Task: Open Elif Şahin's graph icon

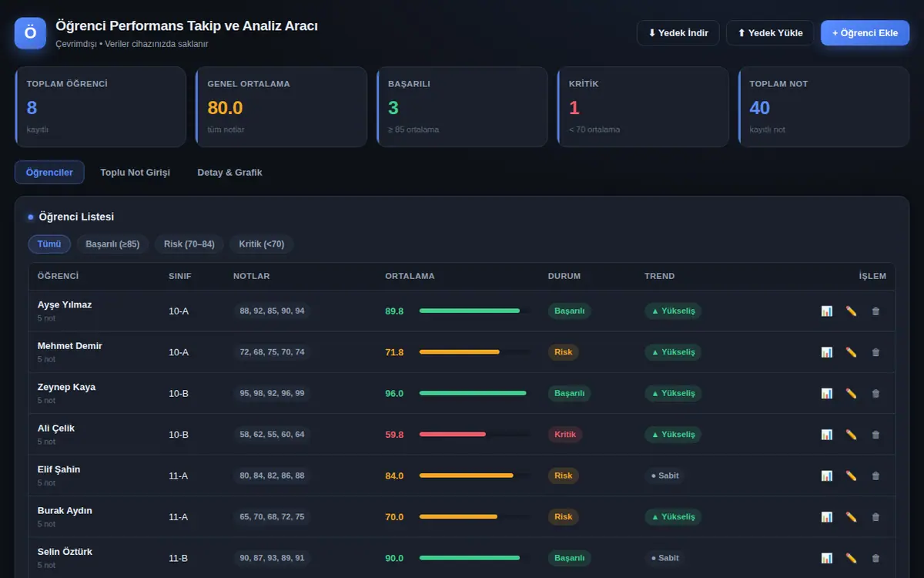Action: tap(826, 476)
